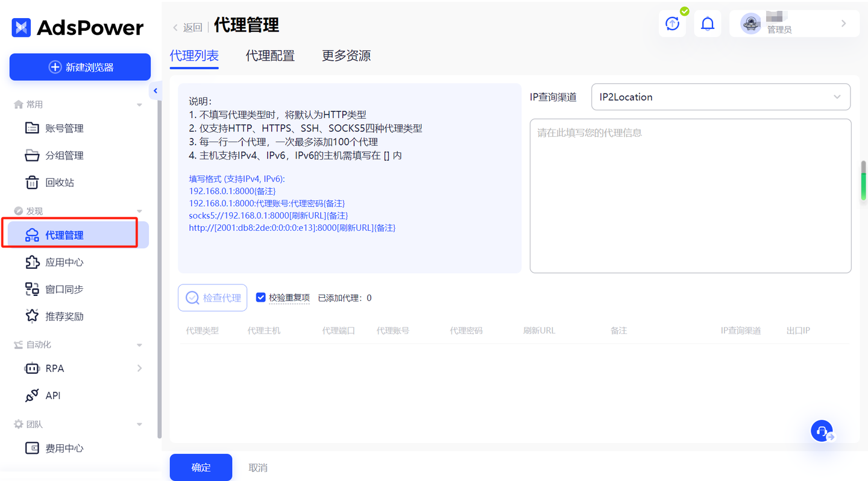Confirm with the 确定 button

pos(201,467)
